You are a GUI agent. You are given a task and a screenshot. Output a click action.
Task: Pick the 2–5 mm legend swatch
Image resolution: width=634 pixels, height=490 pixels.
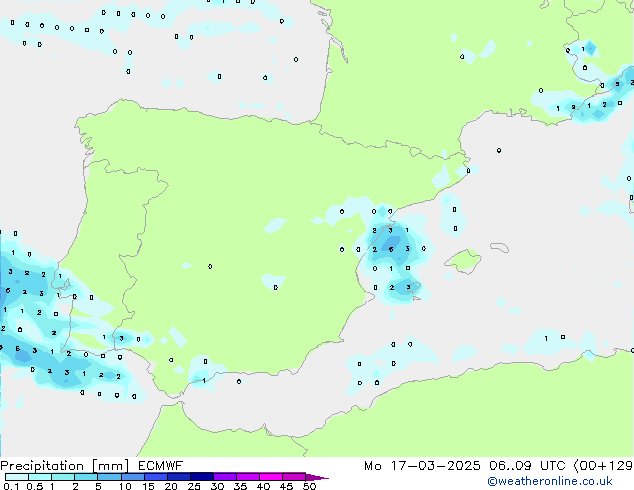coord(86,477)
